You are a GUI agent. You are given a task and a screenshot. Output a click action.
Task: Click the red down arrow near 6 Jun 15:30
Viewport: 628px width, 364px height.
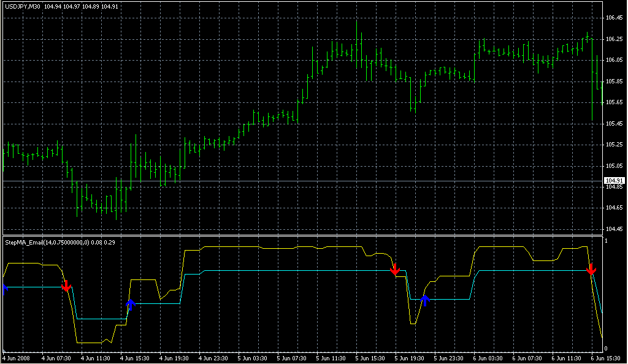point(591,270)
